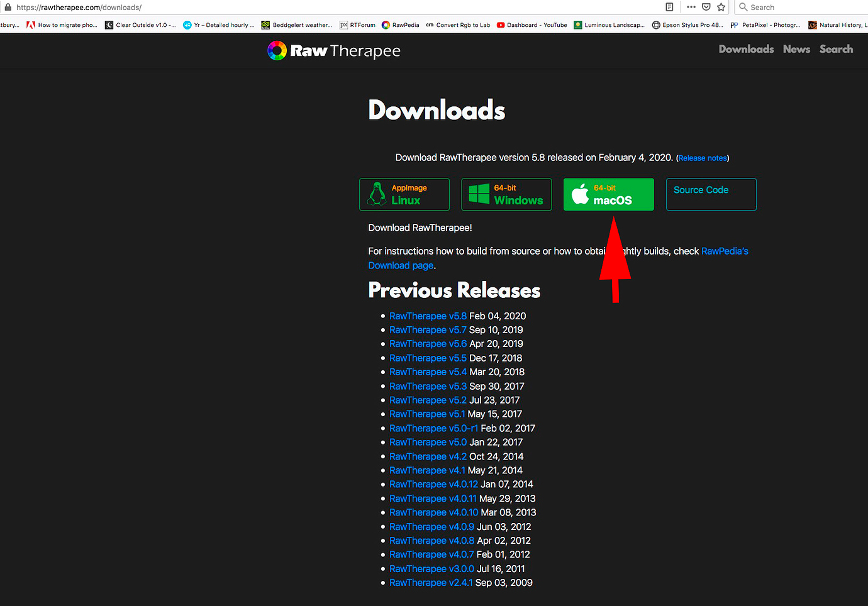Open RawTherapee v4.0.11 release link

[433, 499]
